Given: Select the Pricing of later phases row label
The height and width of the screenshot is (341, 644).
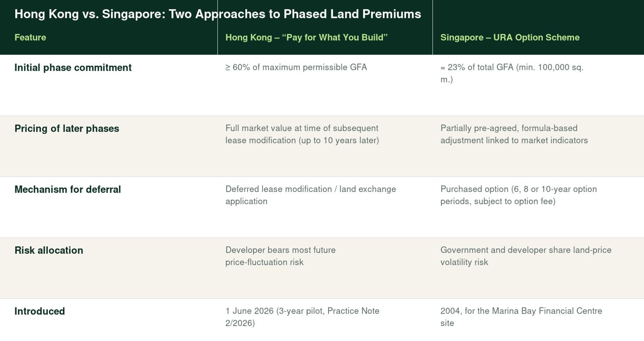Looking at the screenshot, I should pos(67,128).
